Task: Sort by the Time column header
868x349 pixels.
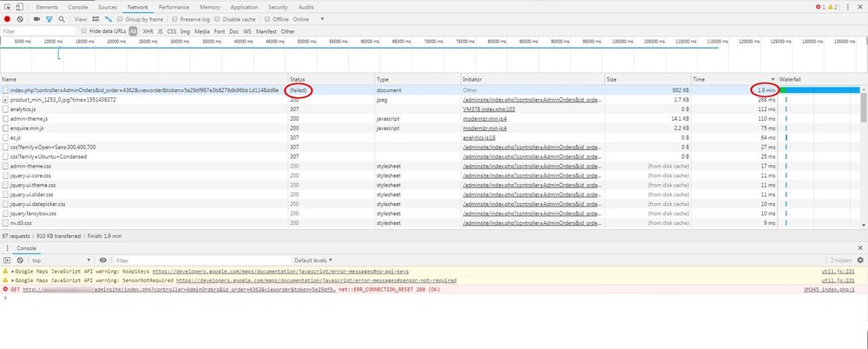Action: pos(733,80)
